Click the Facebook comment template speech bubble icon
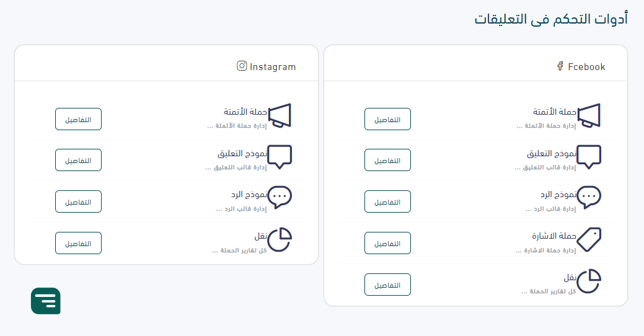The image size is (644, 336). [x=589, y=157]
